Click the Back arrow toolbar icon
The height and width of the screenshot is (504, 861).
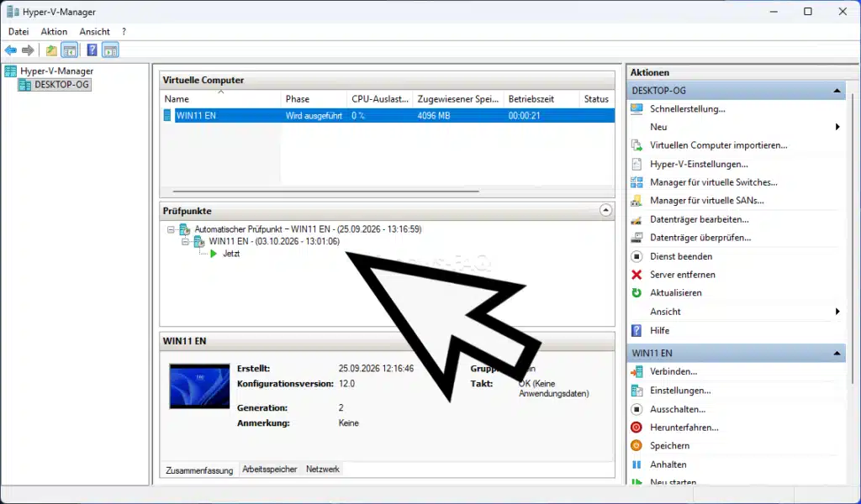(11, 50)
